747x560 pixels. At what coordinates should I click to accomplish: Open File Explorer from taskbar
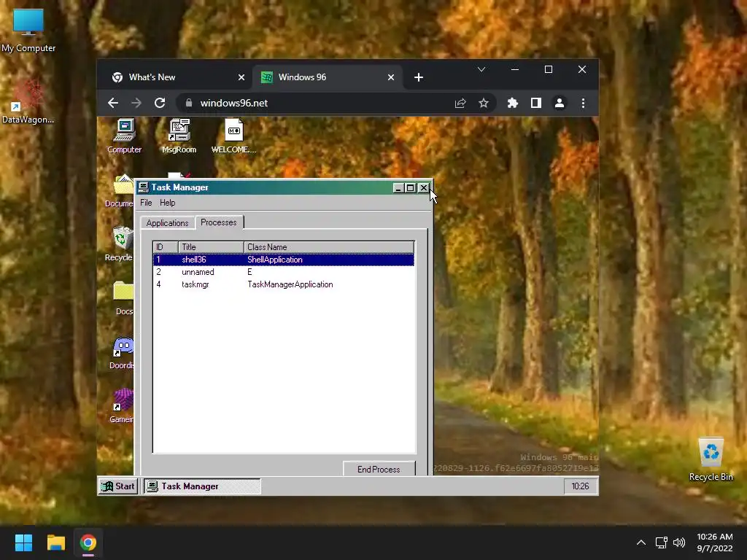[55, 542]
